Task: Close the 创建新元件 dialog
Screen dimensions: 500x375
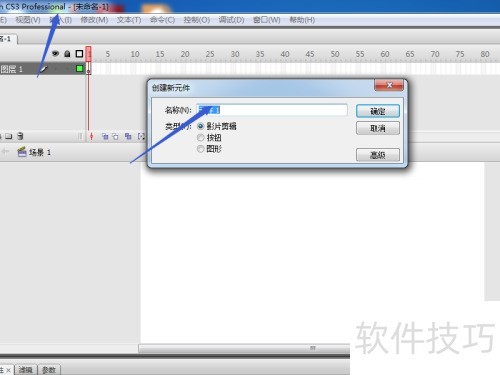Action: pos(389,85)
